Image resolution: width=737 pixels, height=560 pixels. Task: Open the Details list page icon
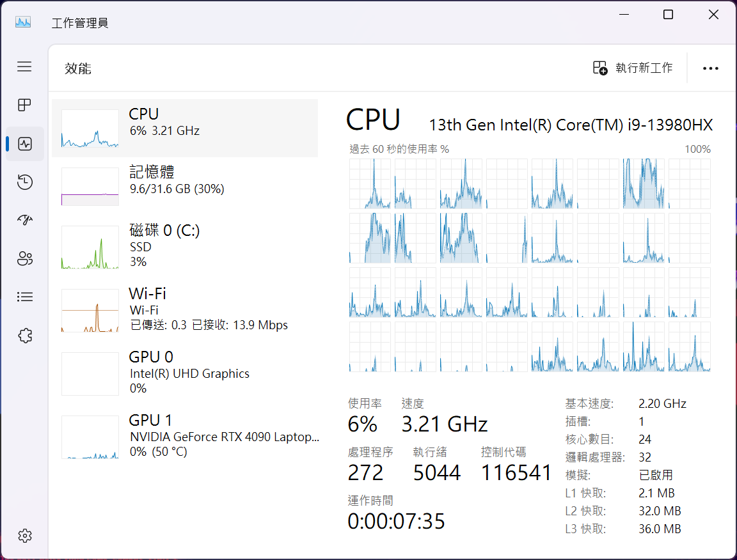[24, 297]
